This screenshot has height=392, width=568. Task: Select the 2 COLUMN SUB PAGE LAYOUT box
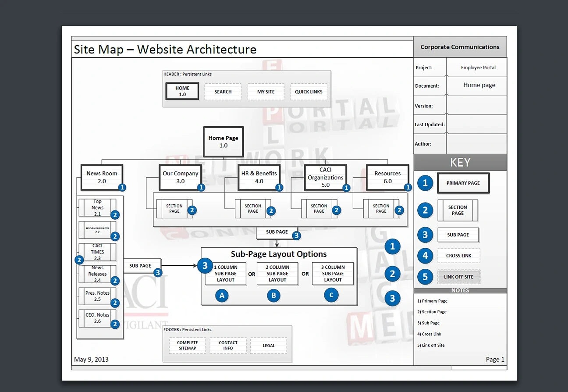(277, 274)
